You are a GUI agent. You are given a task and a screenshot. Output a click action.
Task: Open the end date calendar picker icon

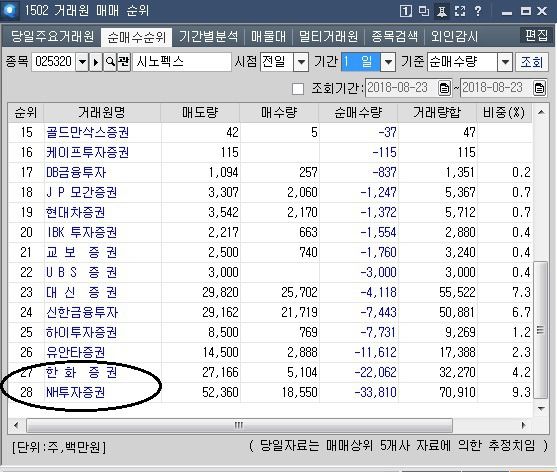point(539,88)
